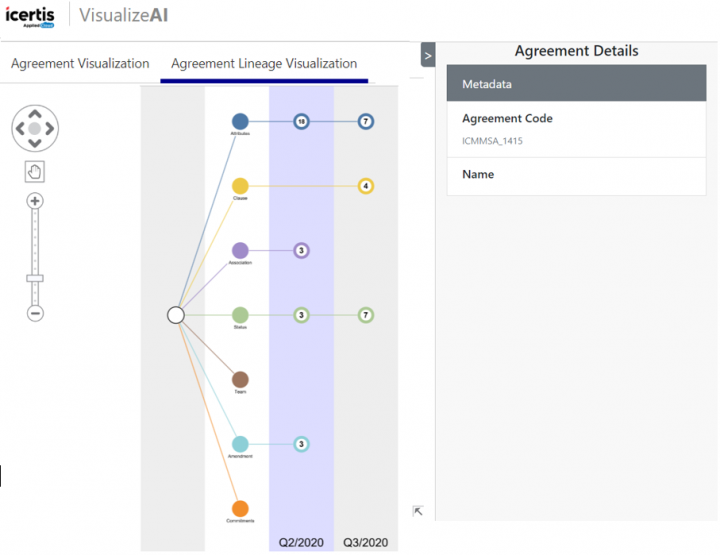Pan the graph right with navigation arrow
720x555 pixels.
click(x=52, y=129)
